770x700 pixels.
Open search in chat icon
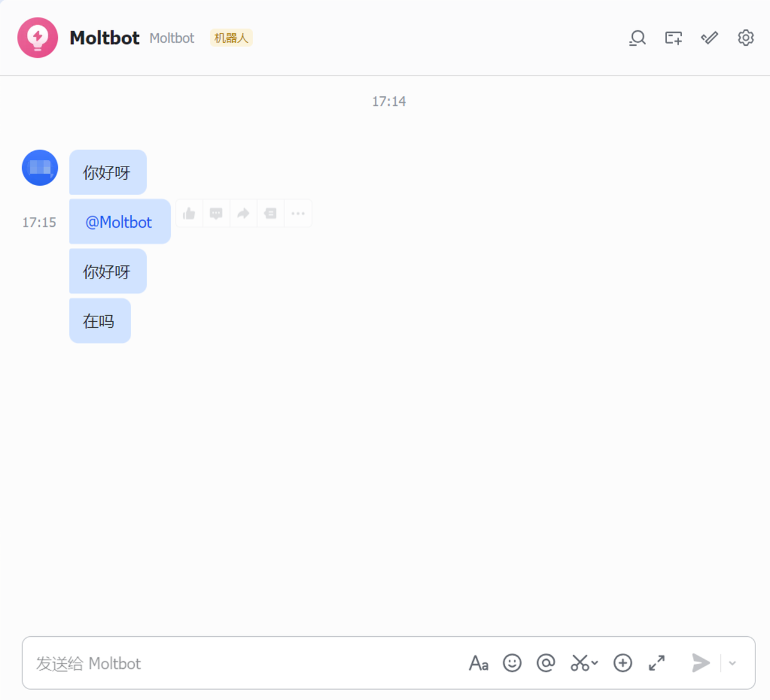(637, 38)
